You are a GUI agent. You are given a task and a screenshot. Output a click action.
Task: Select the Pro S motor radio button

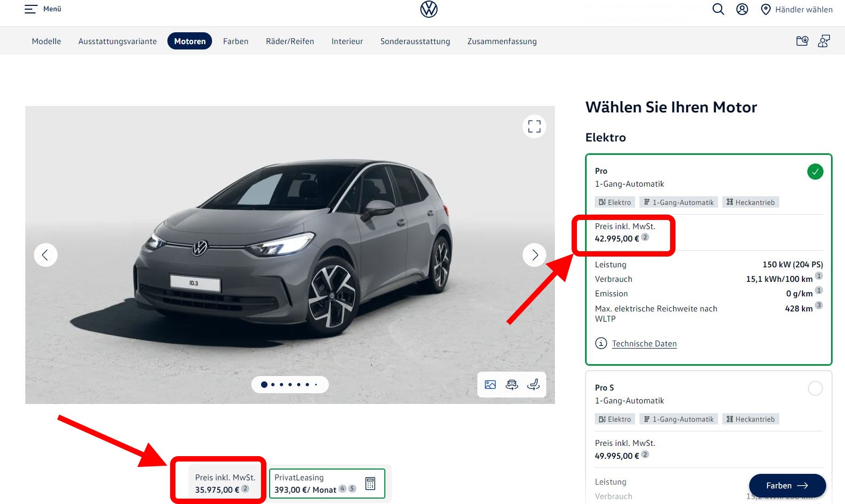815,388
